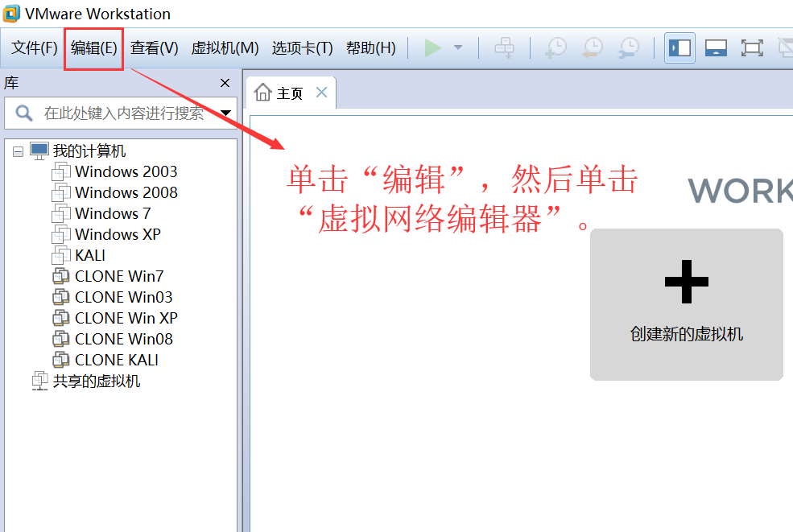Click the 我的计算机 computer icon

pos(39,151)
